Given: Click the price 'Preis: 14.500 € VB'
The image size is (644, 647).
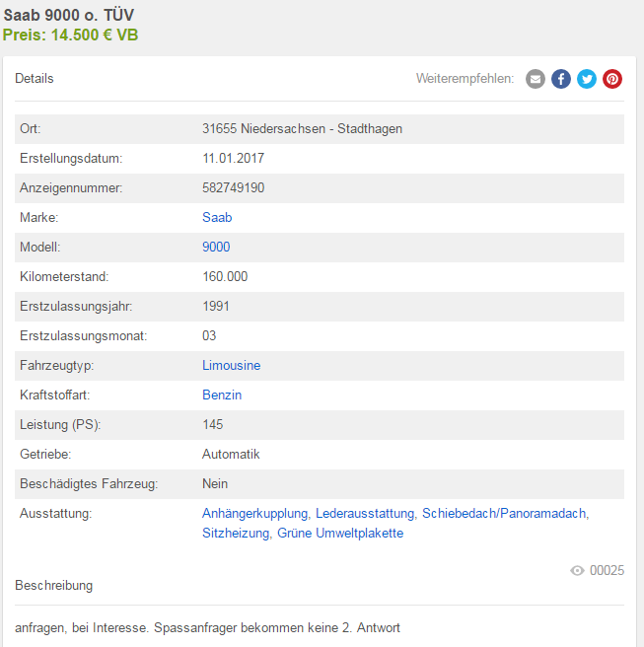Looking at the screenshot, I should [x=71, y=36].
